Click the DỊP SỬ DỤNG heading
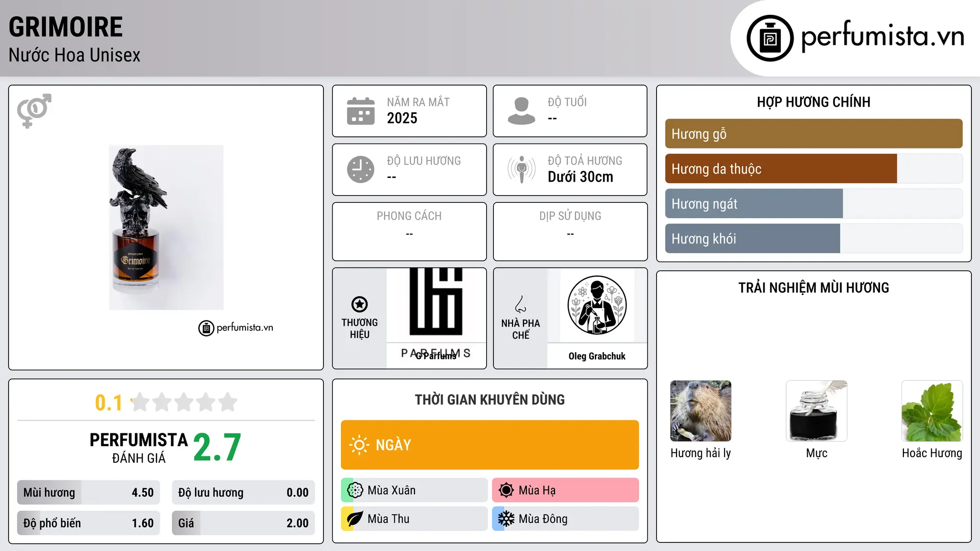Image resolution: width=980 pixels, height=551 pixels. click(x=570, y=216)
